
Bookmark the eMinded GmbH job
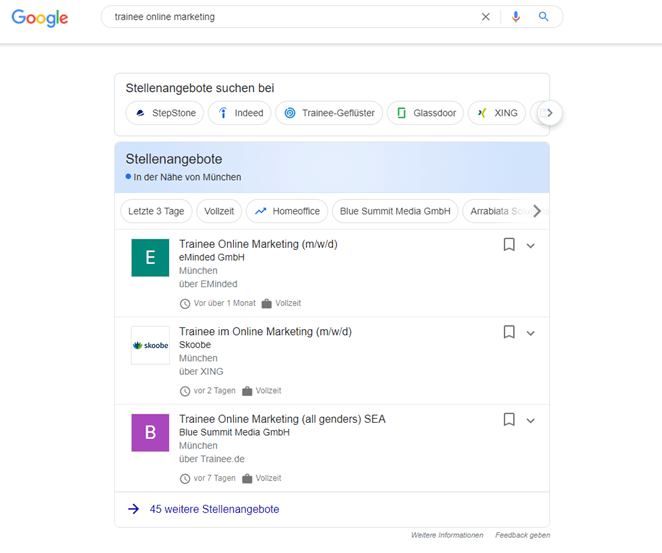pos(509,244)
